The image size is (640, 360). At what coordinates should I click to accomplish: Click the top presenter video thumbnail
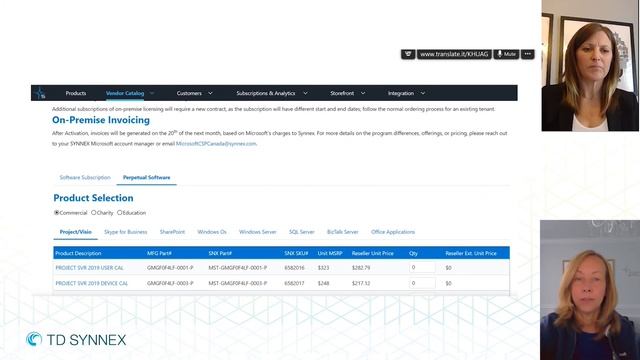click(590, 66)
